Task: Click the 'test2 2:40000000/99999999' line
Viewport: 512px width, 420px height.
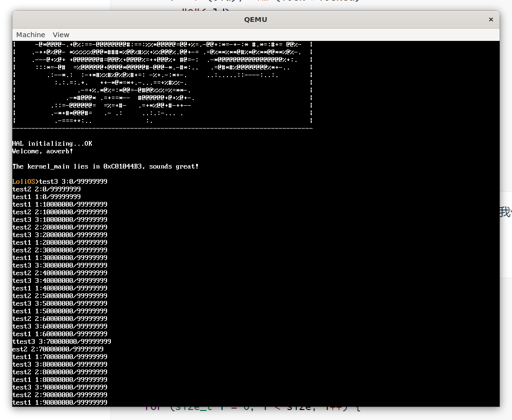Action: click(x=59, y=273)
